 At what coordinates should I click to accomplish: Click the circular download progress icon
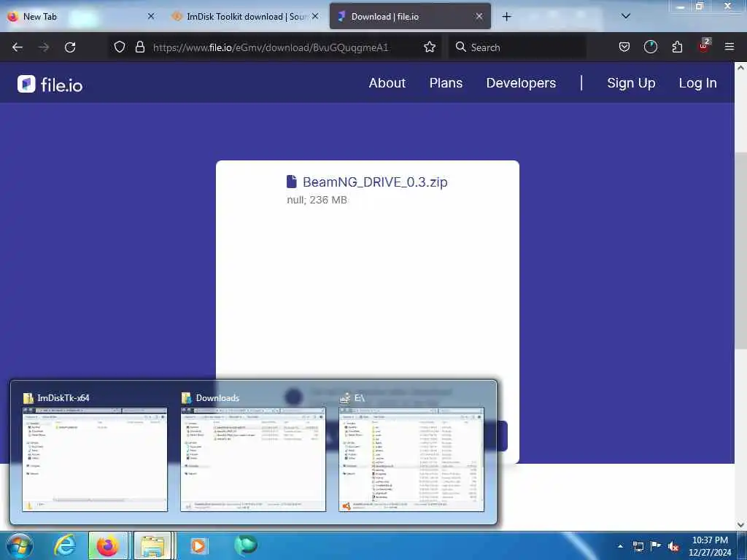[650, 47]
